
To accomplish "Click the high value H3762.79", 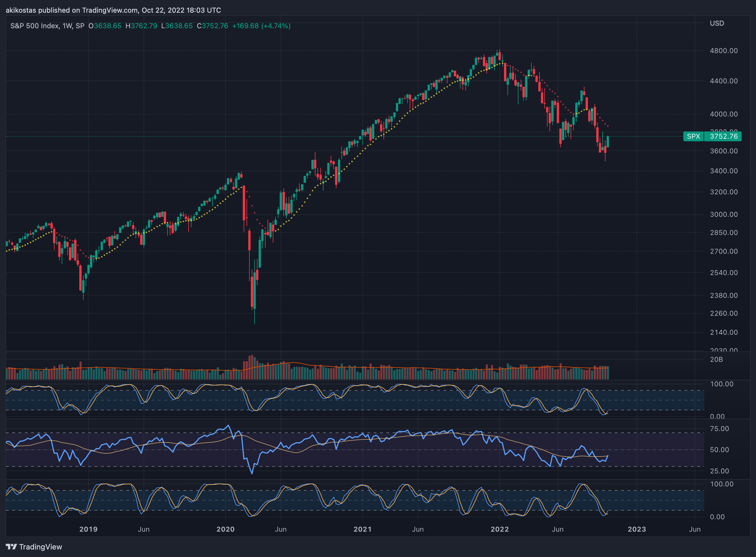I will coord(141,26).
